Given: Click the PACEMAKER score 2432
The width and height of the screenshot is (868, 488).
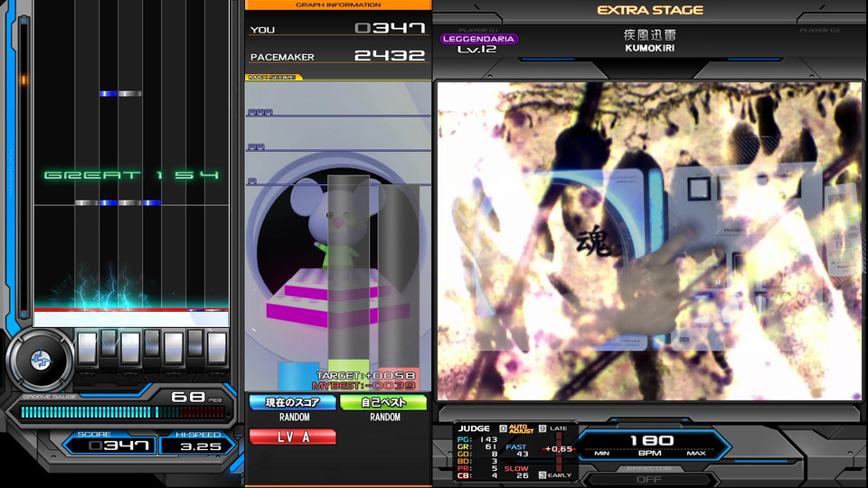Looking at the screenshot, I should click(x=391, y=55).
